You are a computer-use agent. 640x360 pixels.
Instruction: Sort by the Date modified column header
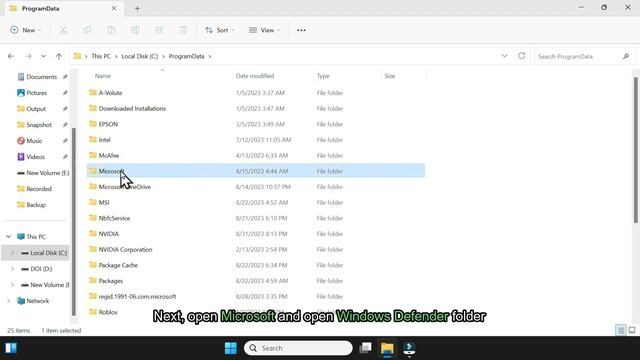coord(255,76)
